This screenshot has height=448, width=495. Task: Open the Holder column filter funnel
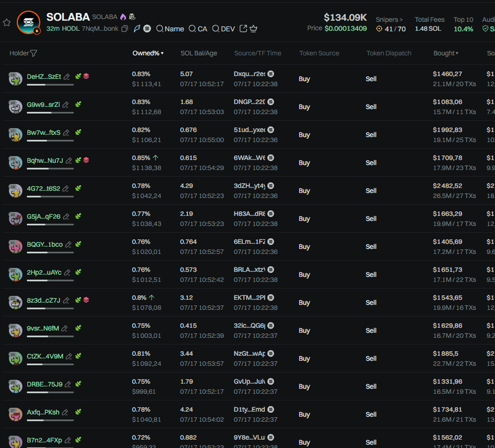click(33, 54)
